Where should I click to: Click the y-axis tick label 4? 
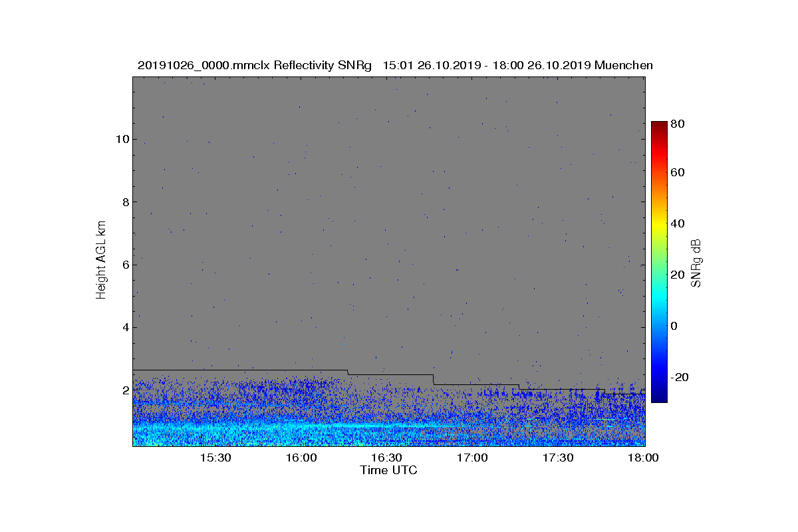pos(124,327)
